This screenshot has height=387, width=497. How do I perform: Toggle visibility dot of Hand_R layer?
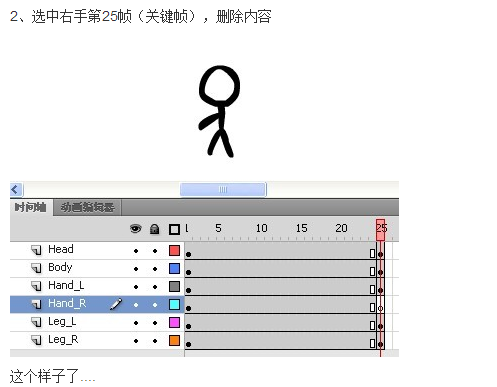point(136,305)
